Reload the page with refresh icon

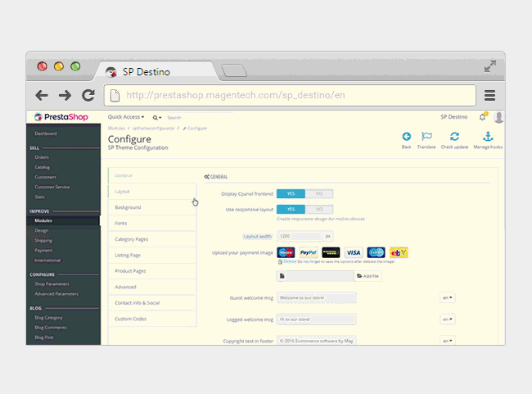pos(88,96)
